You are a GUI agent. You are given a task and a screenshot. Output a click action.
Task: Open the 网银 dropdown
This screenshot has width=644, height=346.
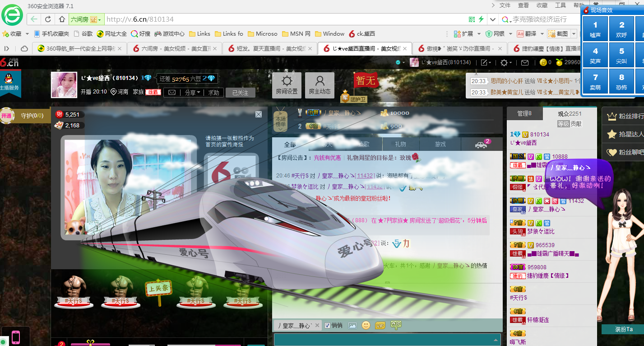tap(498, 34)
